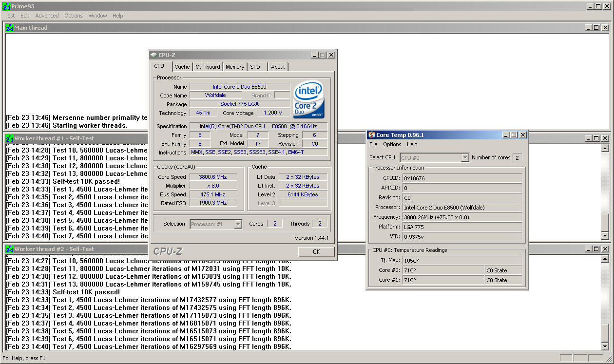Click the Worker thread #2 window icon
The width and height of the screenshot is (614, 364).
[9, 249]
